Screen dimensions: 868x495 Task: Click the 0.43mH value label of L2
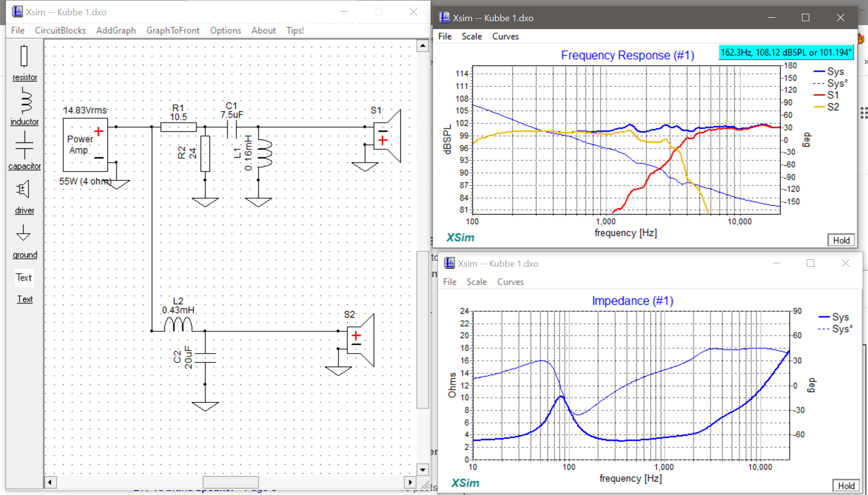[x=178, y=310]
